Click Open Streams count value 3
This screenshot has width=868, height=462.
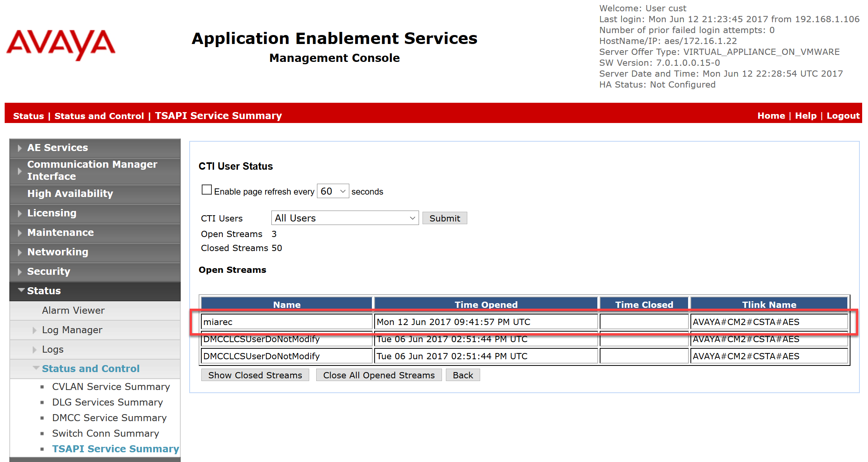[x=274, y=234]
